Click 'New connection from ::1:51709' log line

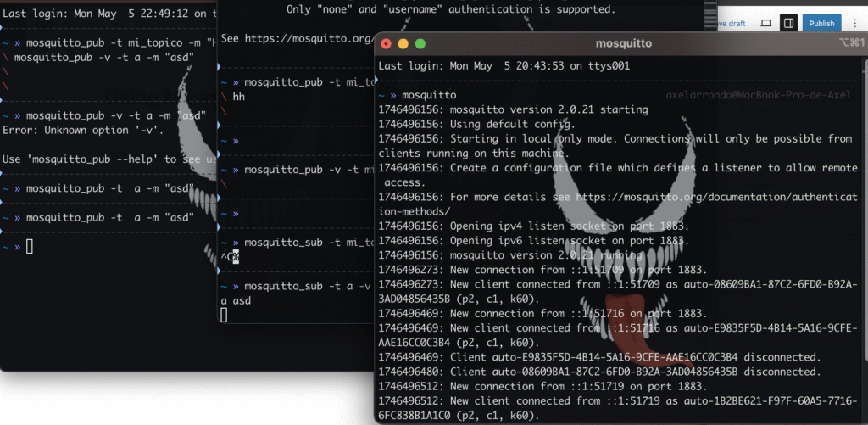click(542, 270)
